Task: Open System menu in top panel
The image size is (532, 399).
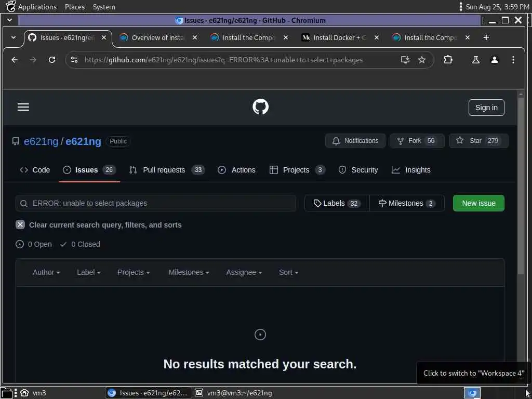Action: [x=104, y=7]
